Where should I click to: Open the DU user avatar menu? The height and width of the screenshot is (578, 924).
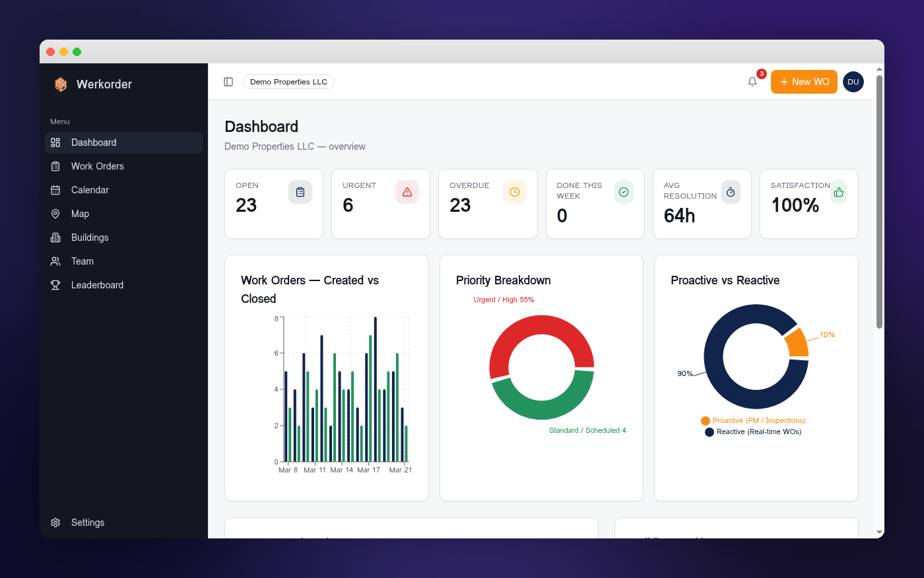coord(853,82)
